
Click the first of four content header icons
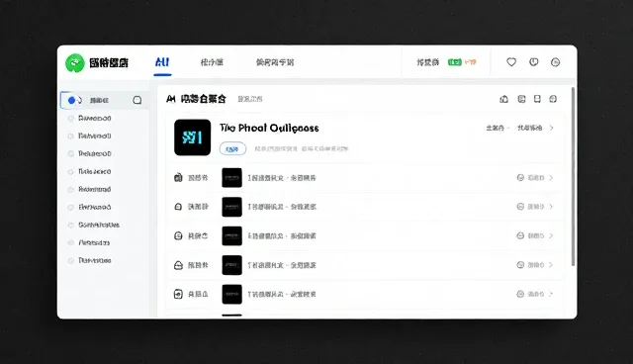[x=503, y=99]
